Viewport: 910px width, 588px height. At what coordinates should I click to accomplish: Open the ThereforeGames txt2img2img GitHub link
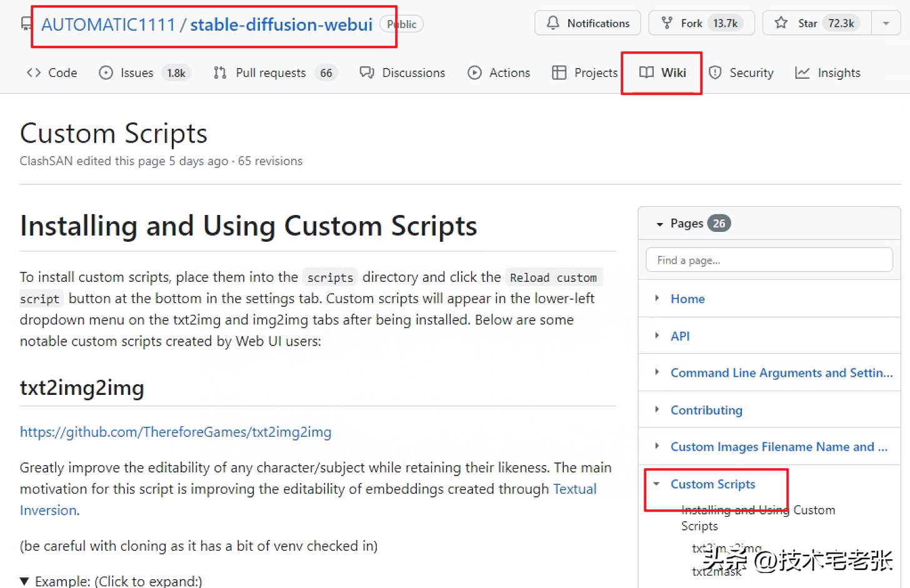(176, 432)
